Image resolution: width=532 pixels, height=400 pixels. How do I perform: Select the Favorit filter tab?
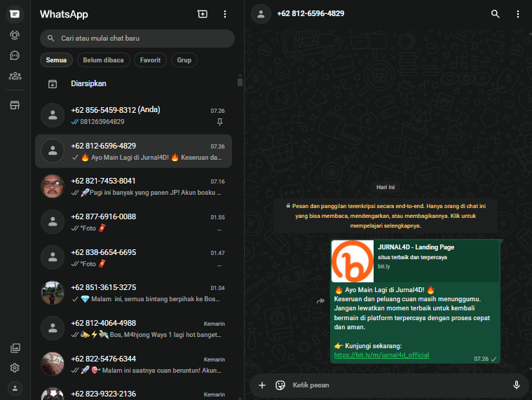tap(150, 60)
